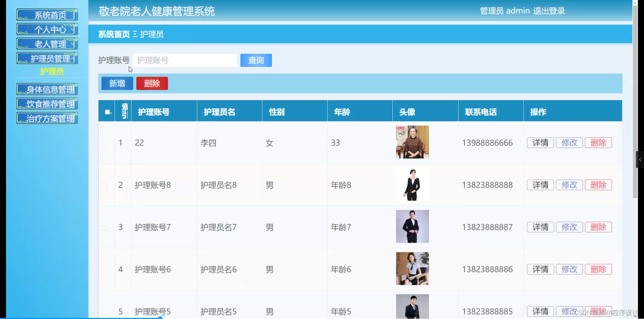Click the 新增 add button
Image resolution: width=644 pixels, height=319 pixels.
tap(117, 83)
